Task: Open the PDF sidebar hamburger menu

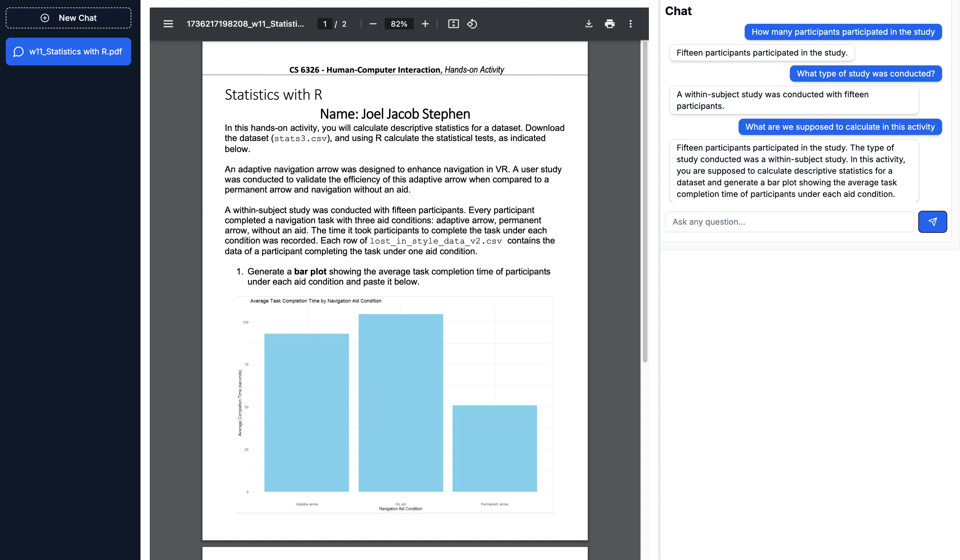Action: (168, 24)
